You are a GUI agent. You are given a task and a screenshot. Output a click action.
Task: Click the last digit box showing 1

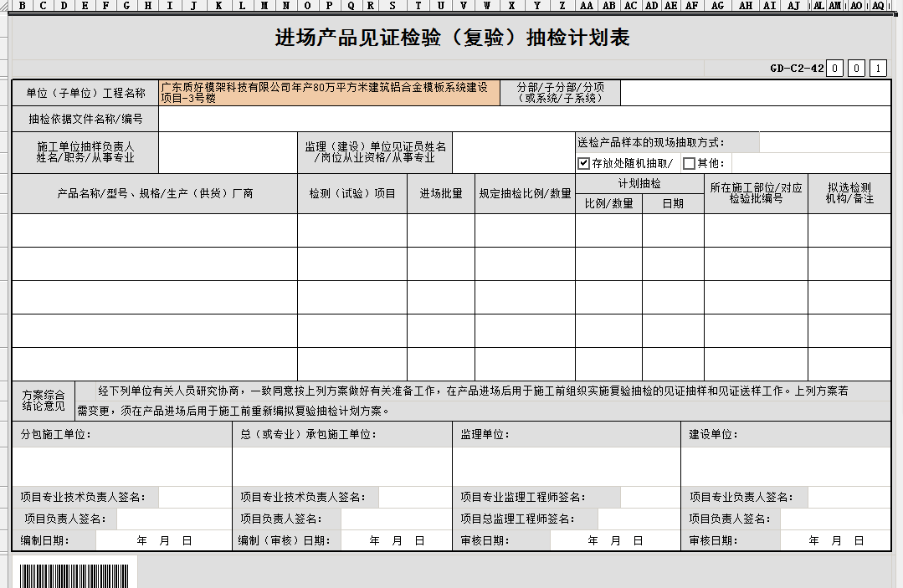(878, 69)
